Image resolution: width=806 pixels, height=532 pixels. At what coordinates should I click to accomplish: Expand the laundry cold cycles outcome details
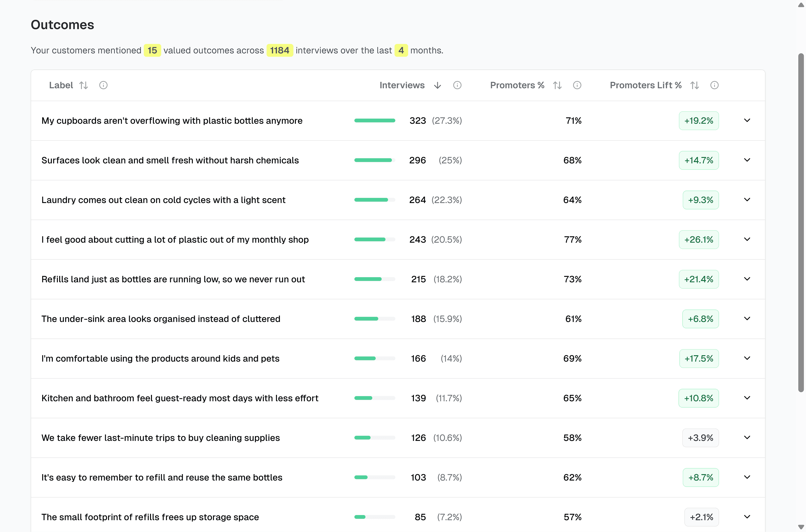(747, 200)
